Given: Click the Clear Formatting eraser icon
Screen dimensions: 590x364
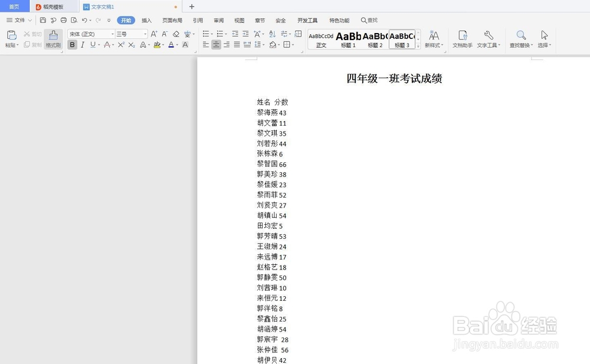Looking at the screenshot, I should click(x=176, y=34).
